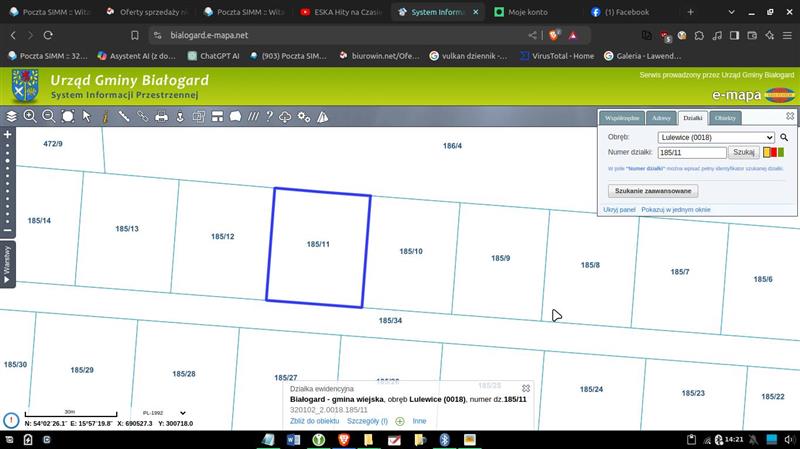Open the gears settings tool
This screenshot has width=800, height=449.
(x=304, y=117)
